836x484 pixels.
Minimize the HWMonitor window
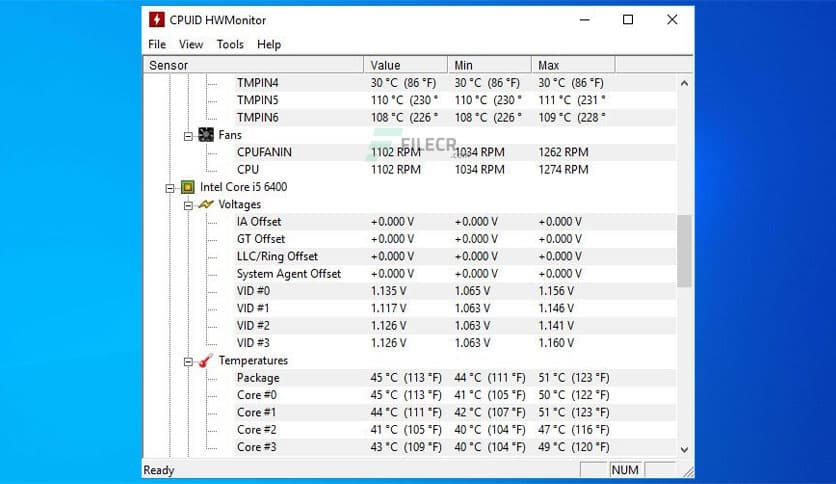click(585, 20)
